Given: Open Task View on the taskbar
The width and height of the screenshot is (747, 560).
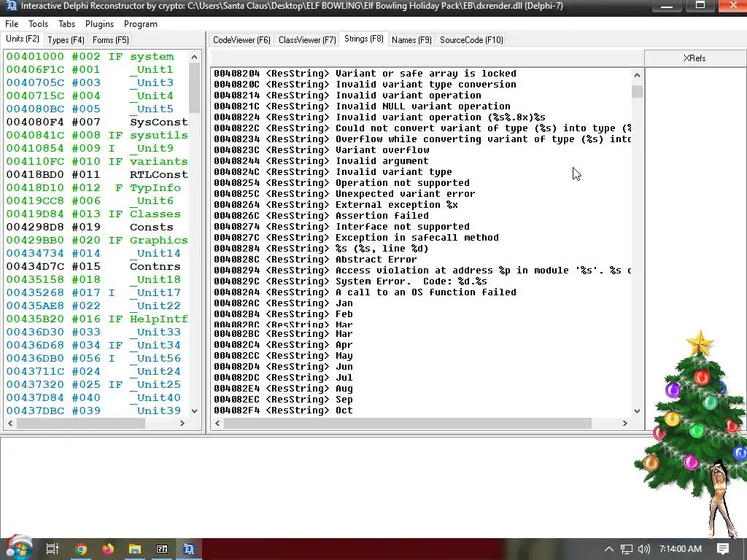Looking at the screenshot, I should click(x=52, y=549).
